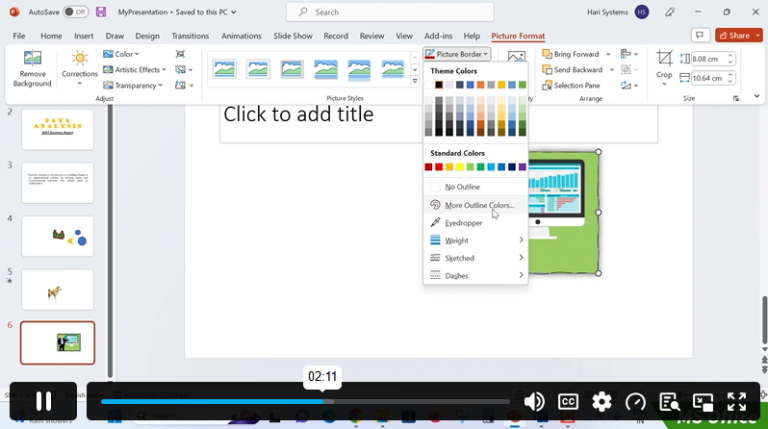Collapse the ribbon using the chevron

[757, 96]
